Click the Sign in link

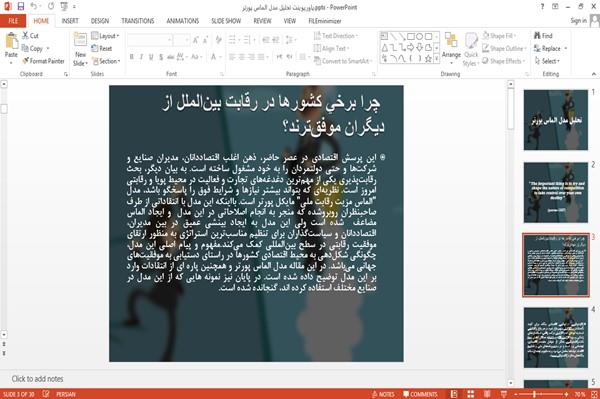coord(578,21)
